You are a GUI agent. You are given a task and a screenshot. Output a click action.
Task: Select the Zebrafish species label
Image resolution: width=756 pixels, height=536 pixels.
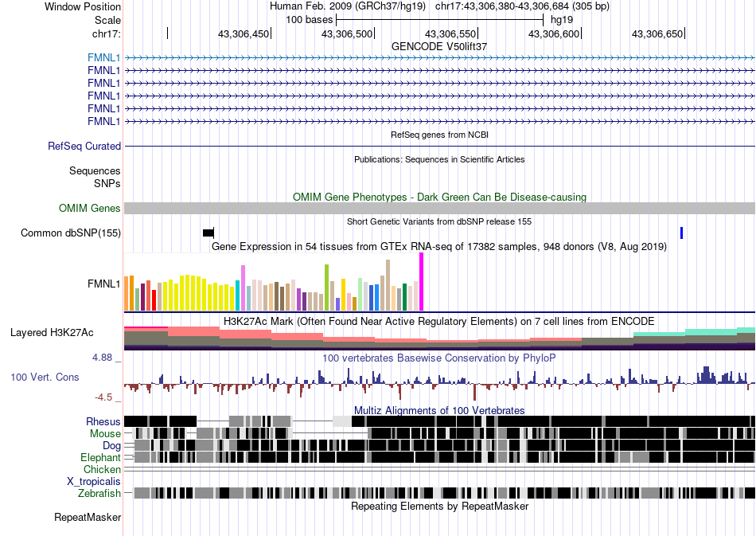click(99, 493)
